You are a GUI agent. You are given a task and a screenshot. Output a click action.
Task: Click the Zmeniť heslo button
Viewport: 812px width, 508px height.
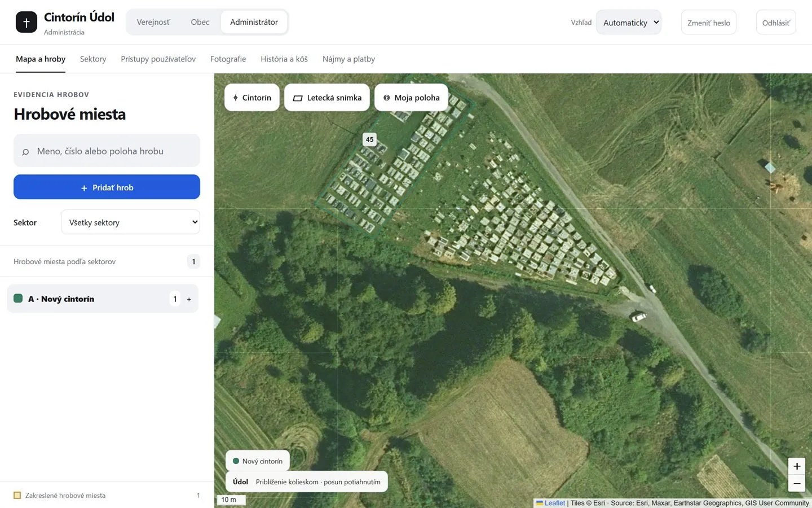tap(709, 23)
